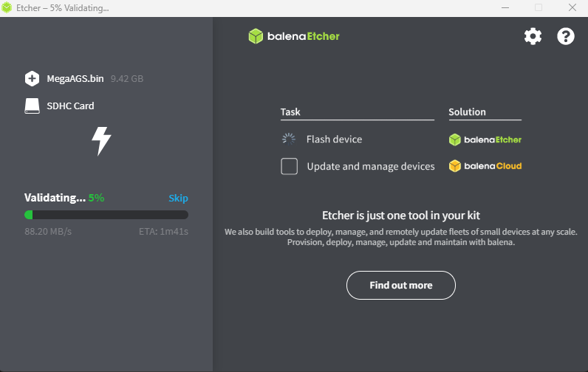Skip the validation step

178,198
